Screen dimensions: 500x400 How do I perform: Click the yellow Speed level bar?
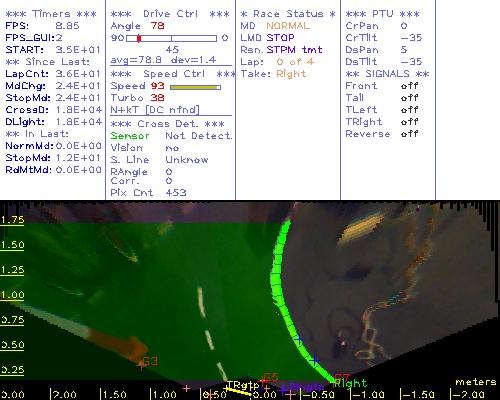(x=195, y=87)
